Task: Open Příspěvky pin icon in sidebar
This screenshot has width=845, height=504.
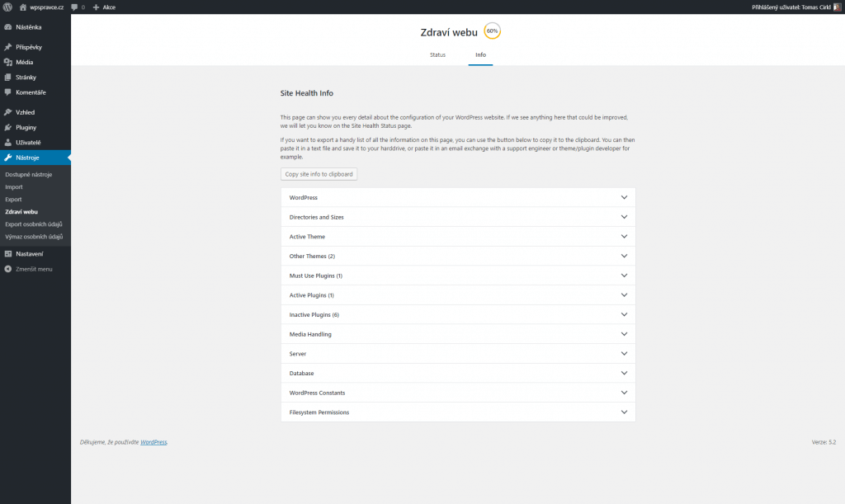Action: pyautogui.click(x=8, y=47)
